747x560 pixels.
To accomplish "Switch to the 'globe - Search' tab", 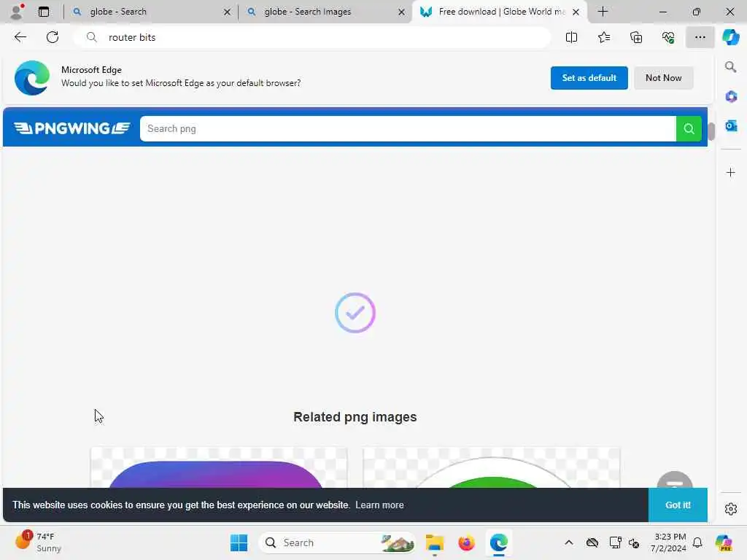I will point(150,12).
